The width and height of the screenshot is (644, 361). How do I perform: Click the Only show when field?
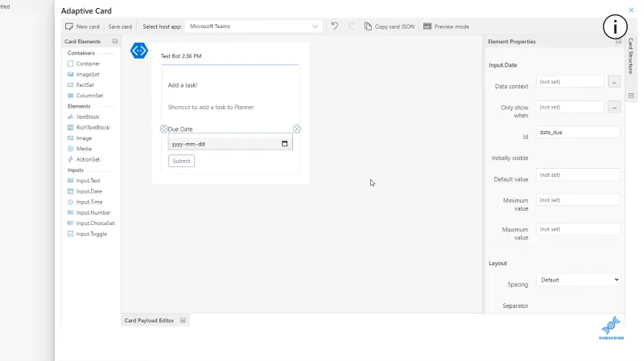coord(570,107)
